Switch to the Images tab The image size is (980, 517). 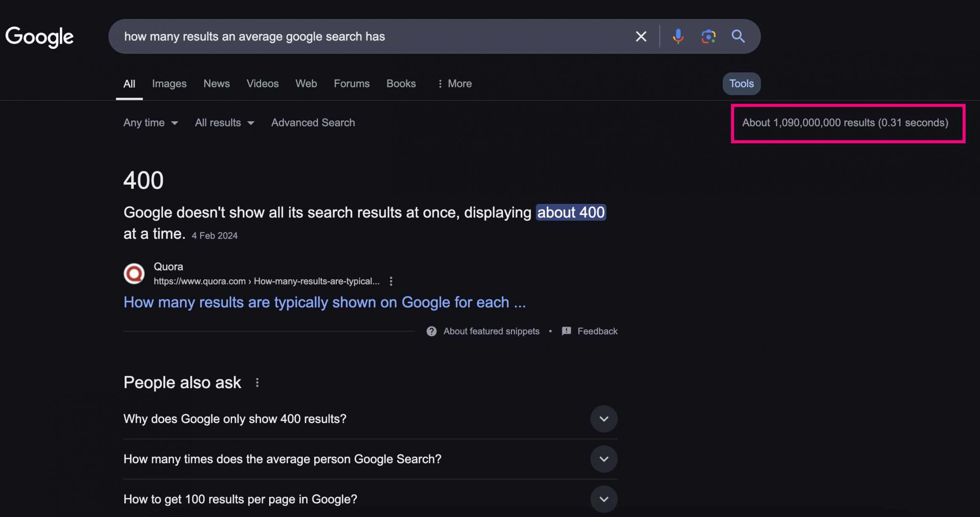pos(169,83)
